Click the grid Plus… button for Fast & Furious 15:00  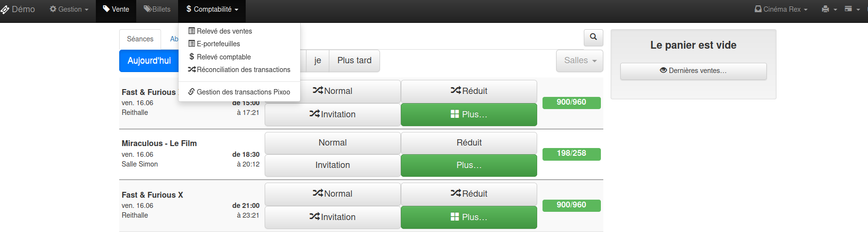[469, 114]
